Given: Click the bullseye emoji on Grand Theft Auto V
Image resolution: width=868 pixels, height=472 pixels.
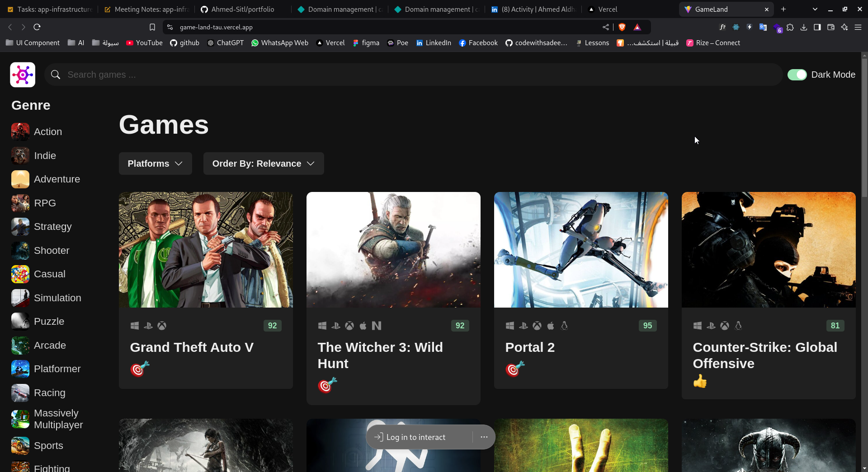Looking at the screenshot, I should click(140, 369).
